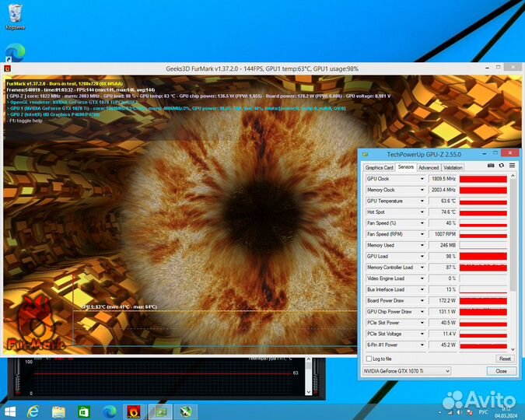Viewport: 525px width, 420px height.
Task: Click the action center flag tray icon
Action: click(470, 412)
